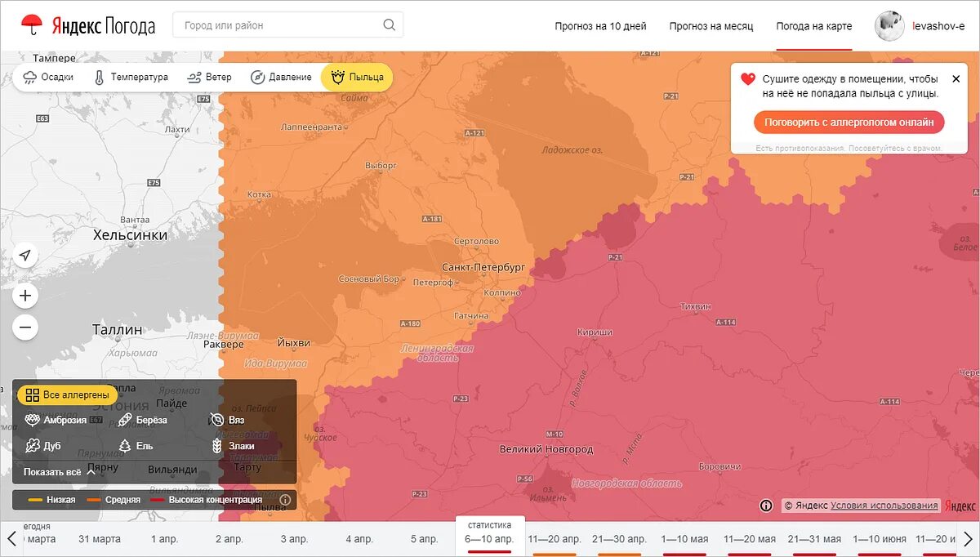
Task: Click the levashov-e username
Action: (x=938, y=26)
